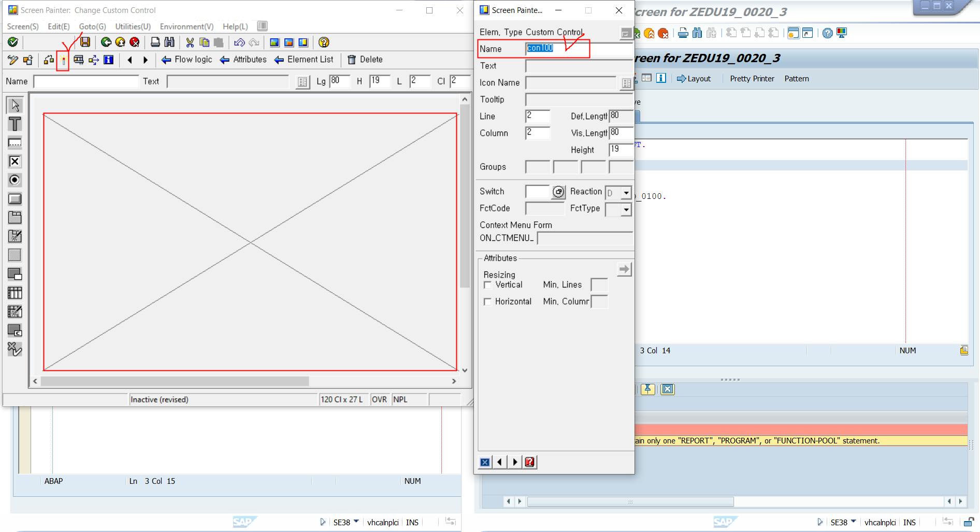
Task: Click the Icon Name value help button
Action: click(x=626, y=83)
